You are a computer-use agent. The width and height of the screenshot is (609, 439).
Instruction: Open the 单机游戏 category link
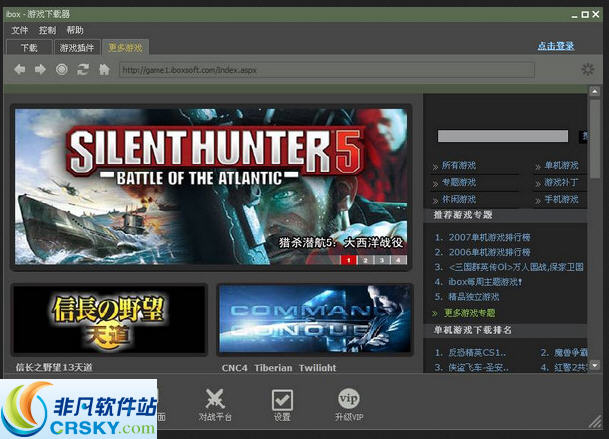pyautogui.click(x=561, y=165)
